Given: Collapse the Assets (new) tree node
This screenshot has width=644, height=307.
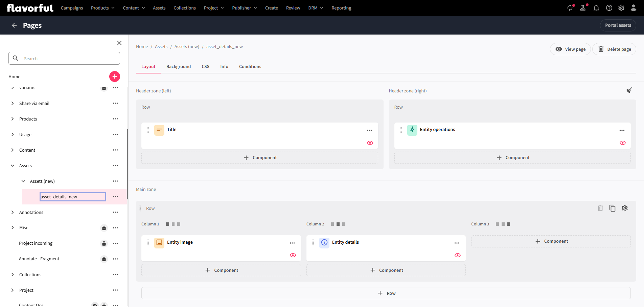Looking at the screenshot, I should tap(23, 181).
